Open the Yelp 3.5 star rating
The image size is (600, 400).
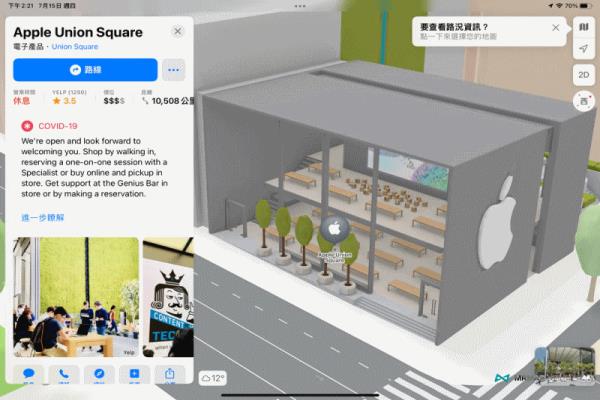pyautogui.click(x=64, y=101)
